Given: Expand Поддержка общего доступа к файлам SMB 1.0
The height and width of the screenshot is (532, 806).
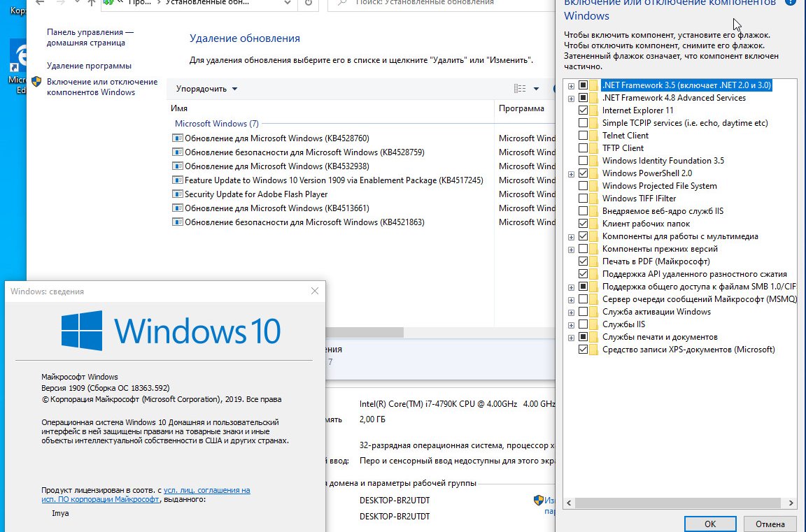Looking at the screenshot, I should tap(571, 287).
